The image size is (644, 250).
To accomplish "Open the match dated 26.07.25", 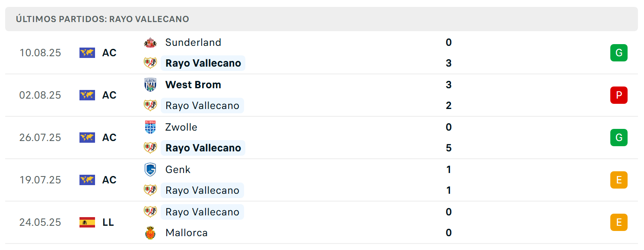I will pyautogui.click(x=321, y=138).
